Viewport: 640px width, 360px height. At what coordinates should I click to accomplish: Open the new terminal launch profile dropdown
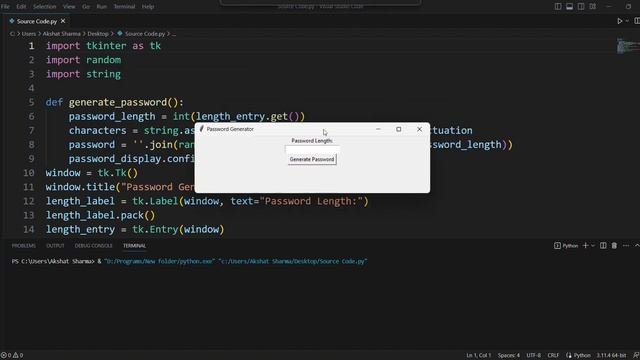(593, 245)
